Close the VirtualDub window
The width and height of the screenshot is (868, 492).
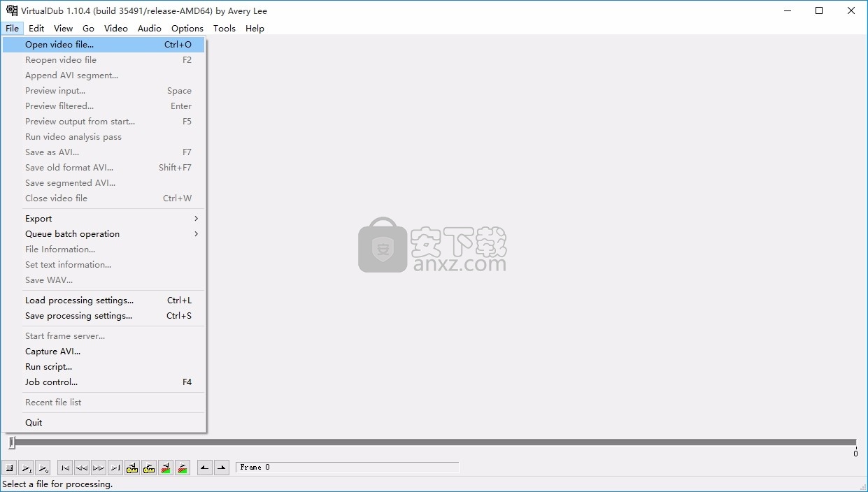click(851, 10)
